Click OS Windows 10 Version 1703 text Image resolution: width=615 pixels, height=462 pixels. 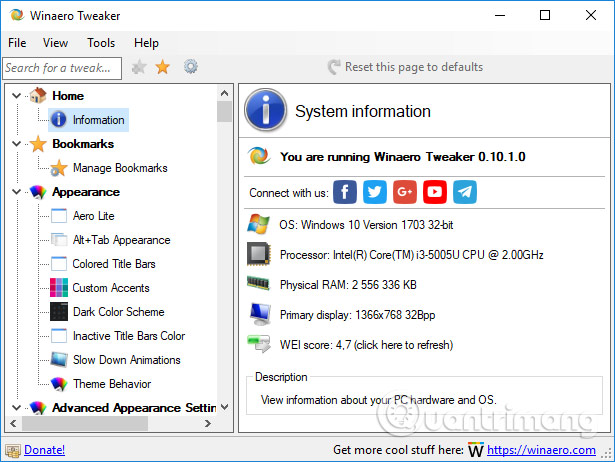(x=366, y=225)
